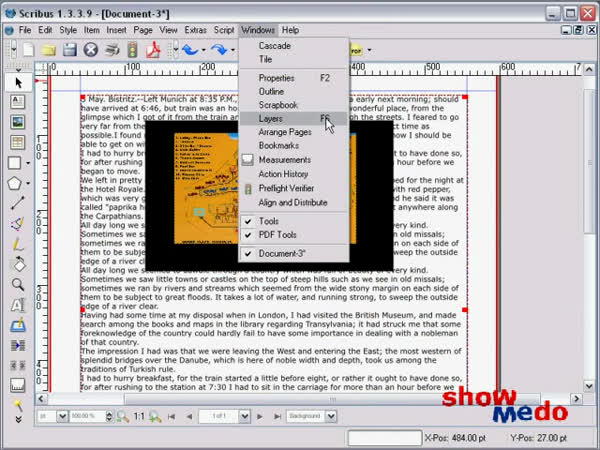Screen dimensions: 600x450
Task: Select the checked Document-3 window entry
Action: (293, 254)
